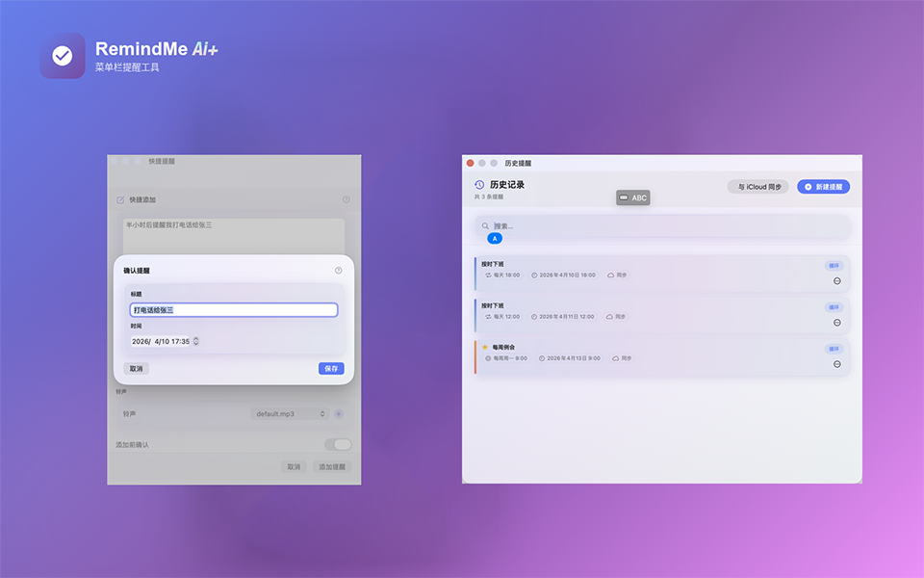924x578 pixels.
Task: Click the 搜索 search field
Action: tap(664, 226)
